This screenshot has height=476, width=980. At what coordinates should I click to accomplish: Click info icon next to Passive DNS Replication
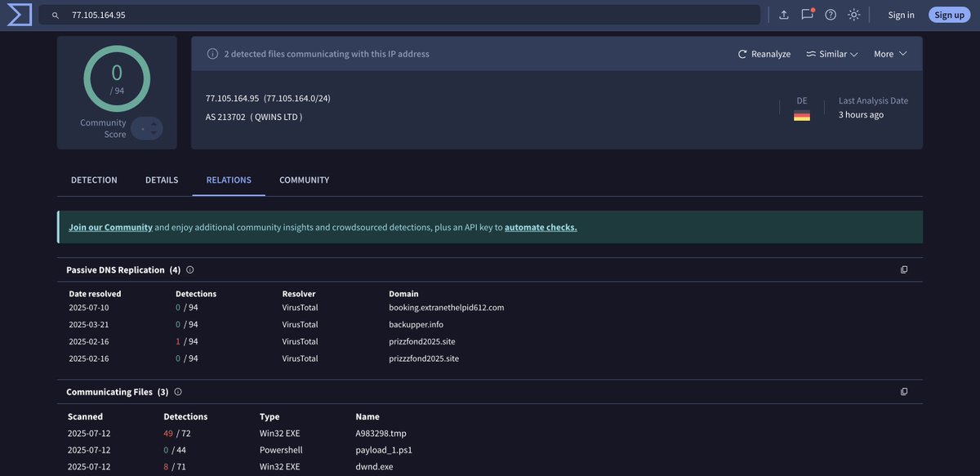190,269
